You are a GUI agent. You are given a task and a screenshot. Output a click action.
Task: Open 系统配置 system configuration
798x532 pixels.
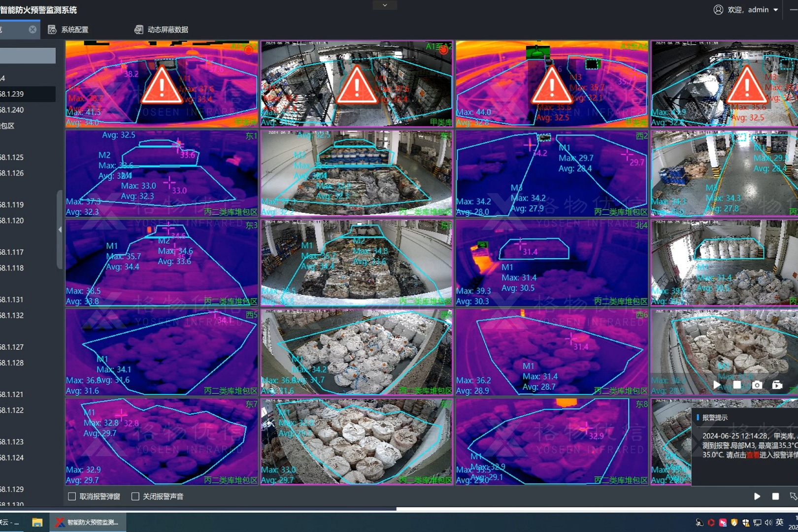click(68, 30)
